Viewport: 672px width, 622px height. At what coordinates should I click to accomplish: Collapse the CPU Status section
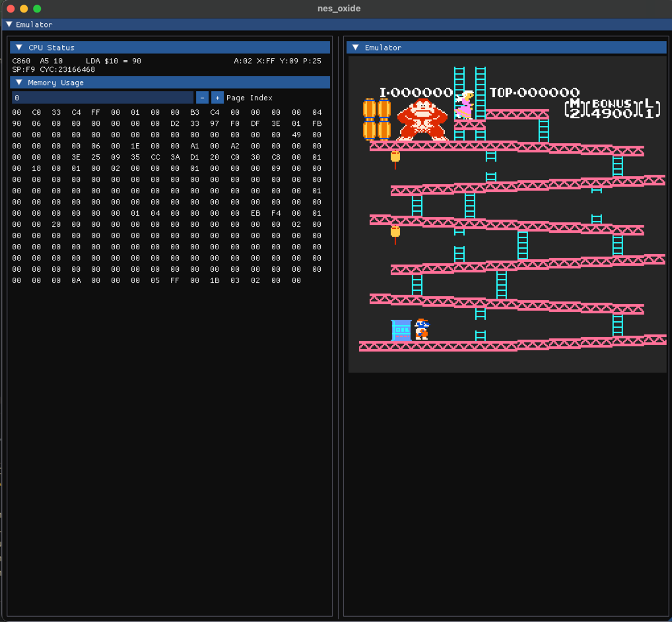(19, 47)
